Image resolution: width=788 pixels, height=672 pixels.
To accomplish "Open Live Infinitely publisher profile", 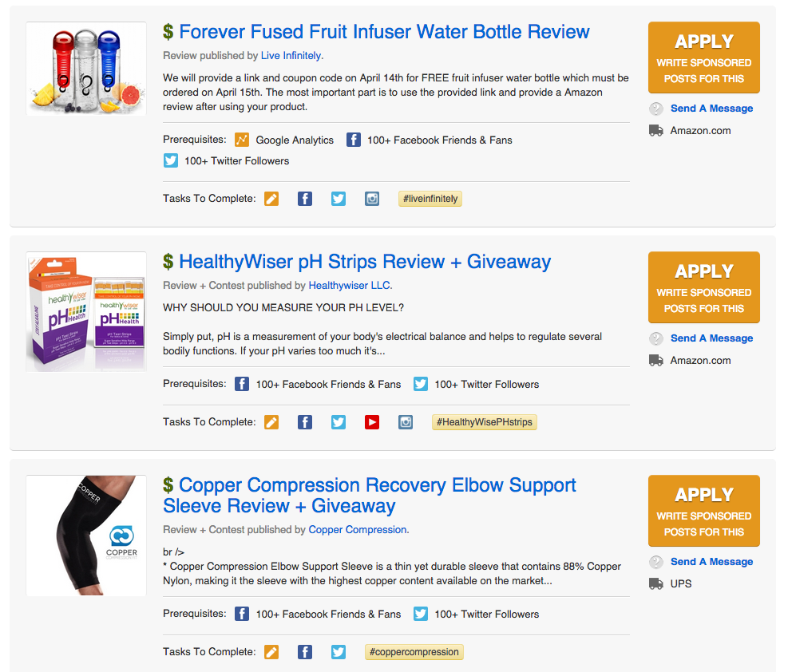I will click(x=291, y=56).
